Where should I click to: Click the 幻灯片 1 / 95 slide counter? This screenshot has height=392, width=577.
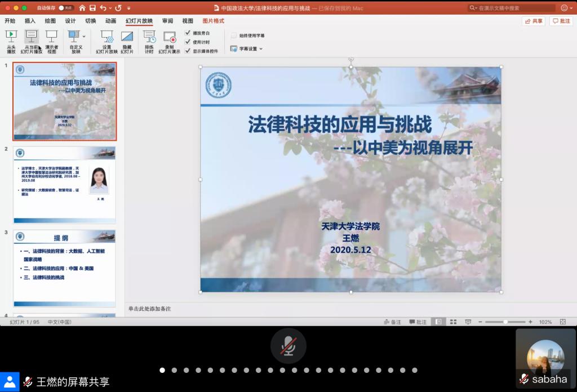click(24, 322)
